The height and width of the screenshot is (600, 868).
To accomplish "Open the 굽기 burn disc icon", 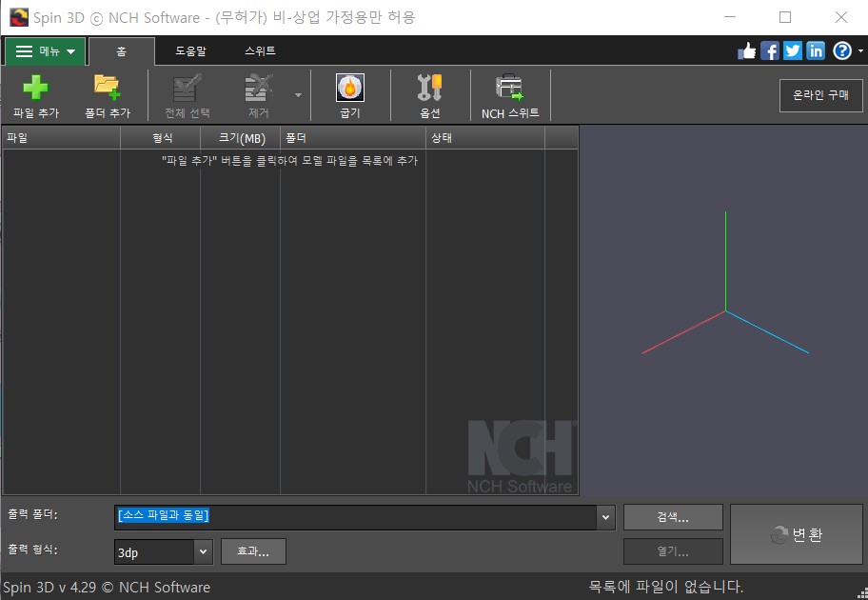I will point(350,88).
